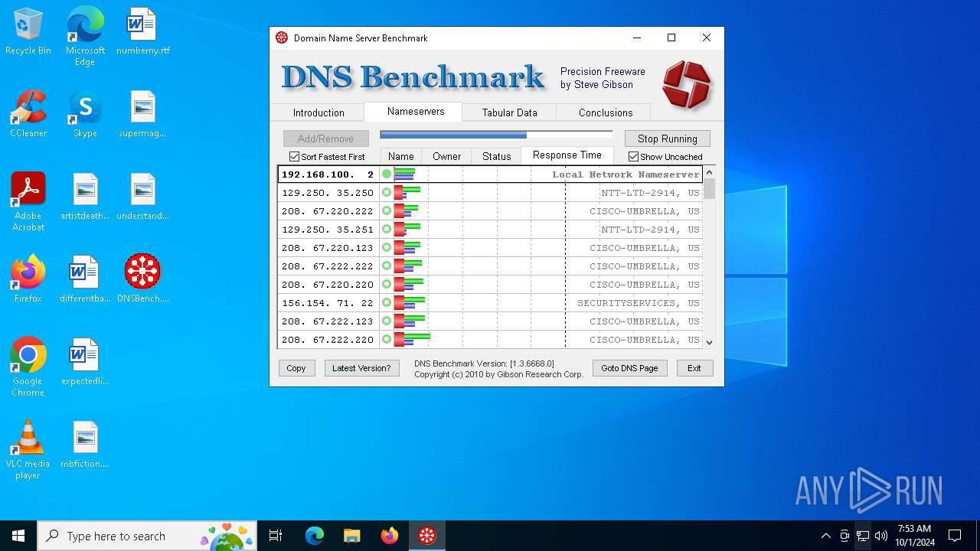This screenshot has width=980, height=551.
Task: Select the Response Time sub-tab
Action: pyautogui.click(x=567, y=155)
